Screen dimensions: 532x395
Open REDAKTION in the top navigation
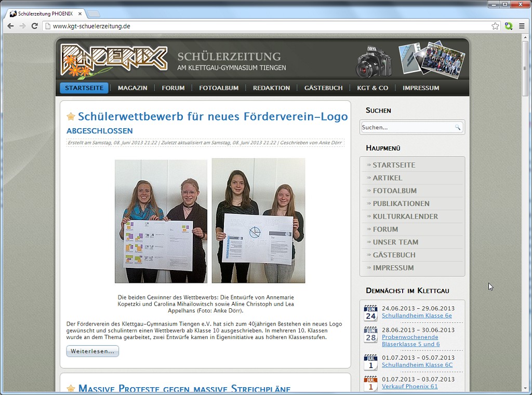pyautogui.click(x=271, y=88)
